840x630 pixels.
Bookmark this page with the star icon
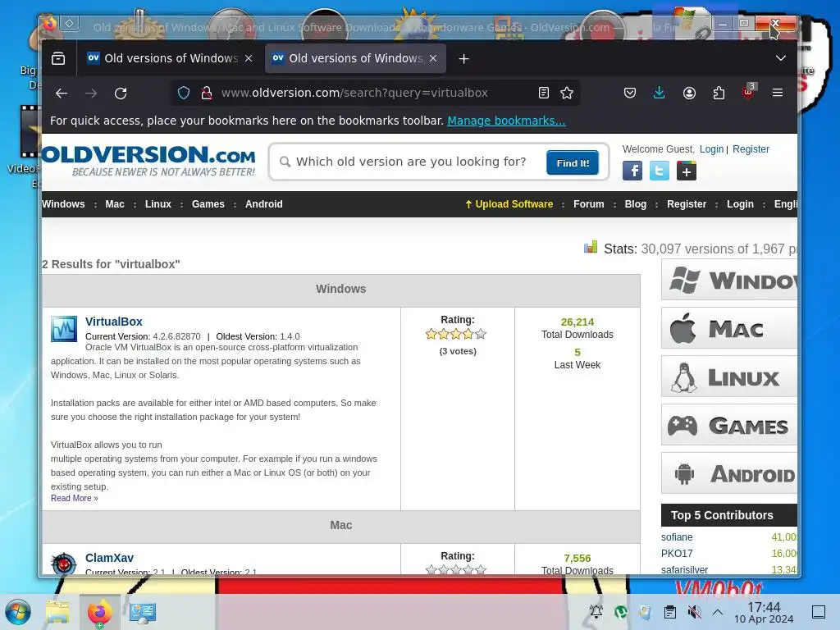click(567, 94)
